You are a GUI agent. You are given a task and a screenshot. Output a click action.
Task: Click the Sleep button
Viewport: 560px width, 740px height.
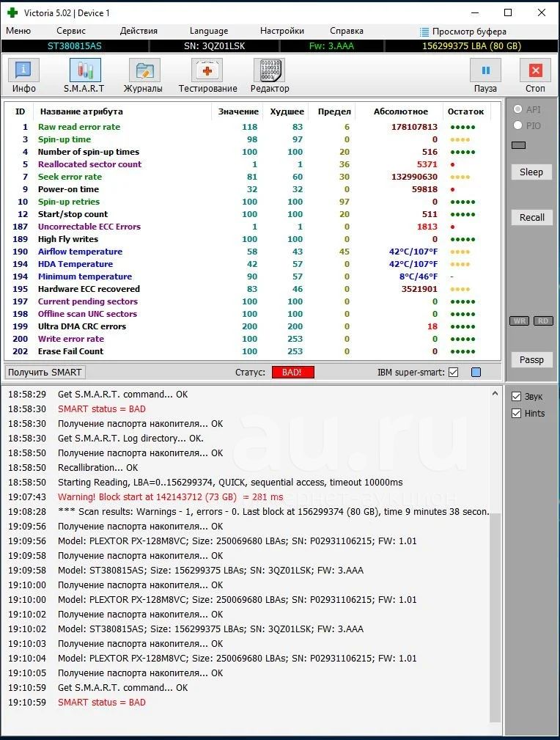(x=531, y=172)
